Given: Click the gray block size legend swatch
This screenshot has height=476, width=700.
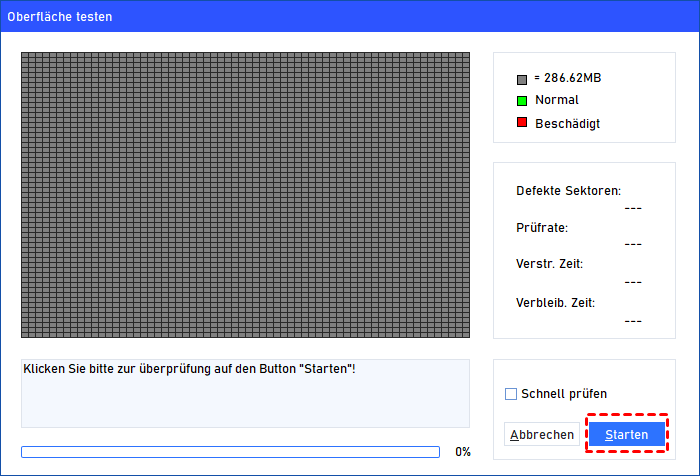Looking at the screenshot, I should 522,79.
